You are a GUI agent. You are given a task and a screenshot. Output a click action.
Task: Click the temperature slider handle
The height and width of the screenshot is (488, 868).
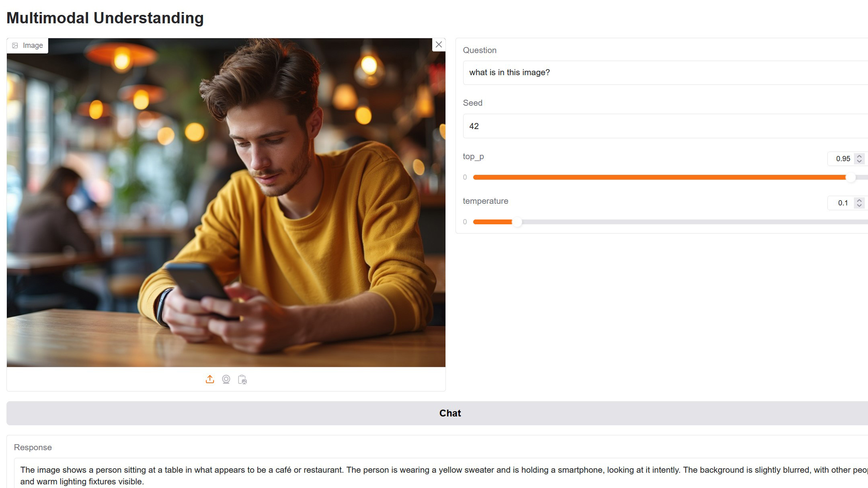[517, 222]
